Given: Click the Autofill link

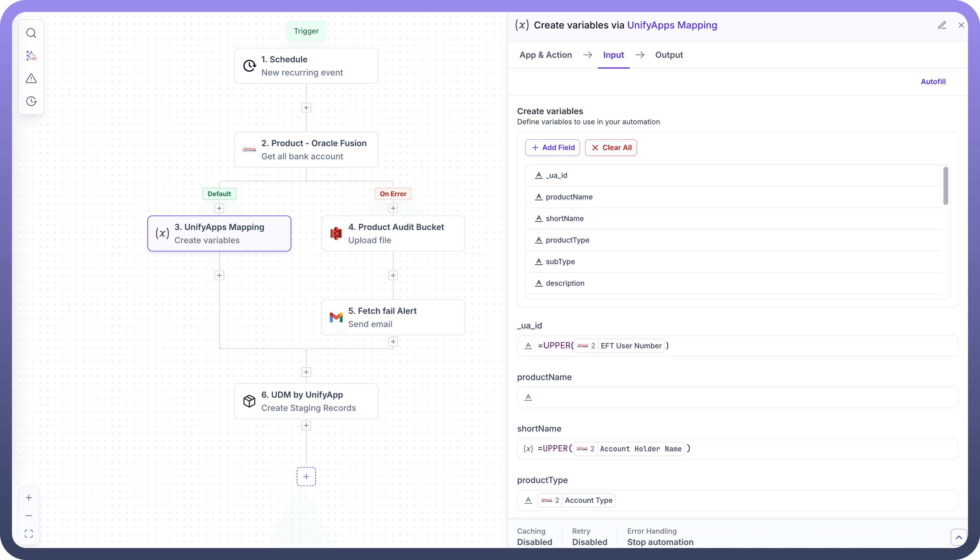Looking at the screenshot, I should (x=933, y=81).
